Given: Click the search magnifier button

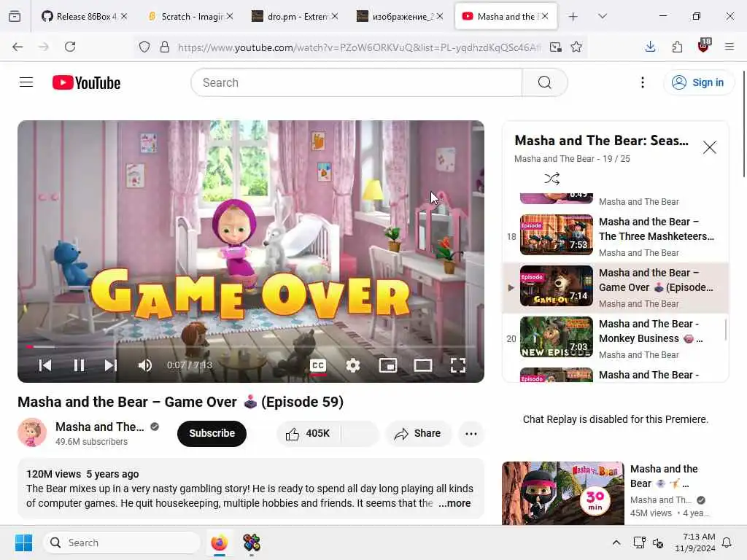Looking at the screenshot, I should pos(544,82).
